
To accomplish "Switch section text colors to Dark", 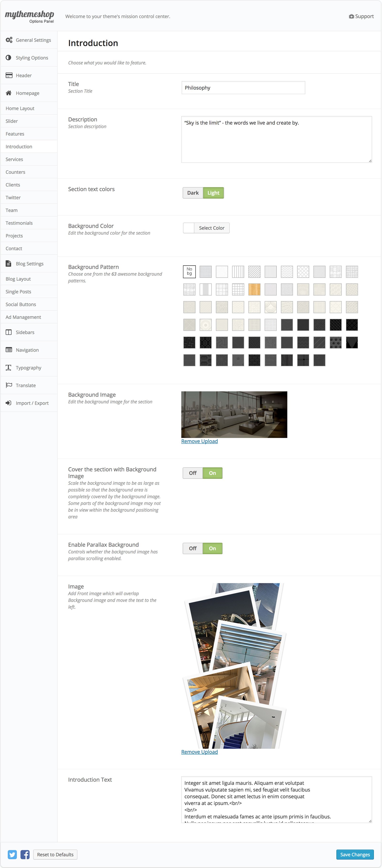I will click(x=193, y=193).
